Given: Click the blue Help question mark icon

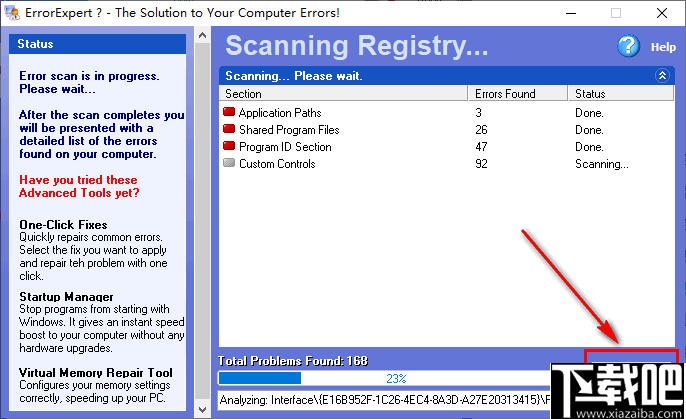Looking at the screenshot, I should tap(628, 46).
